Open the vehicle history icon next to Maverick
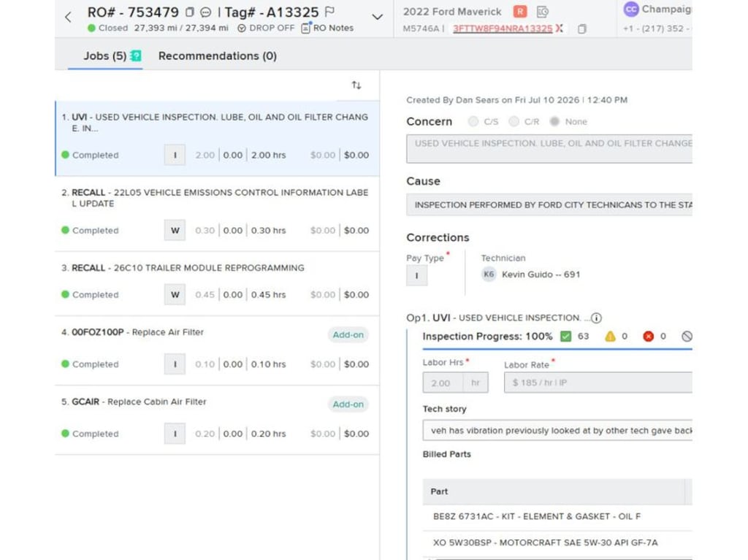Image resolution: width=748 pixels, height=560 pixels. (x=543, y=12)
